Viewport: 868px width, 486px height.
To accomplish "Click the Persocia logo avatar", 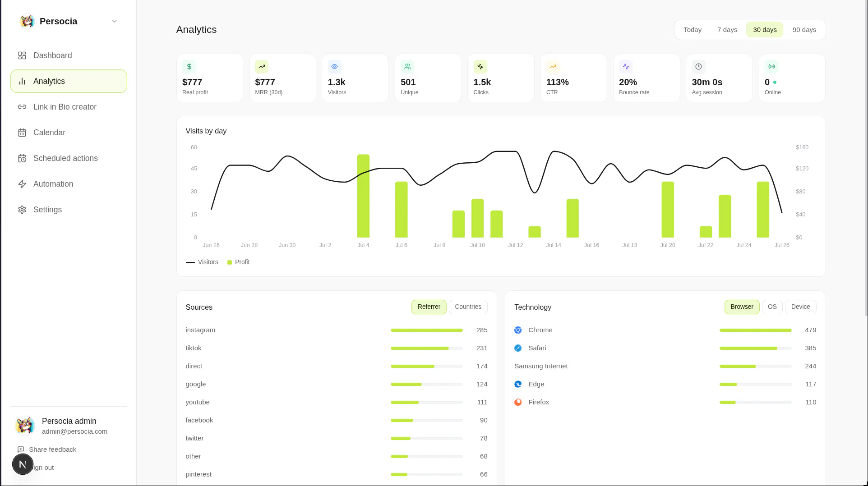I will coord(27,21).
